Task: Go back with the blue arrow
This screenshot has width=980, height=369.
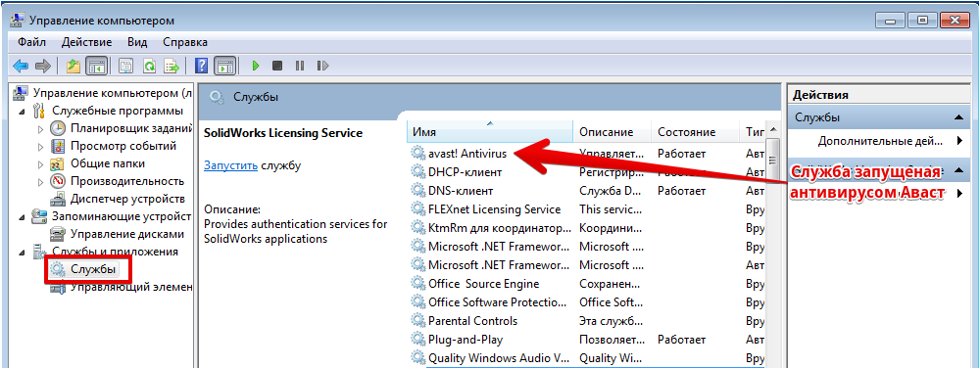Action: click(x=21, y=66)
